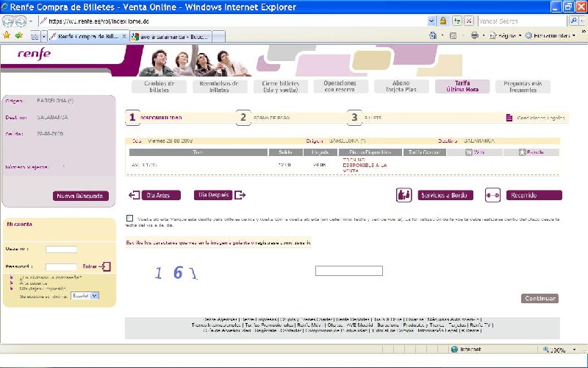
Task: View security report via padlock icon
Action: 443,21
